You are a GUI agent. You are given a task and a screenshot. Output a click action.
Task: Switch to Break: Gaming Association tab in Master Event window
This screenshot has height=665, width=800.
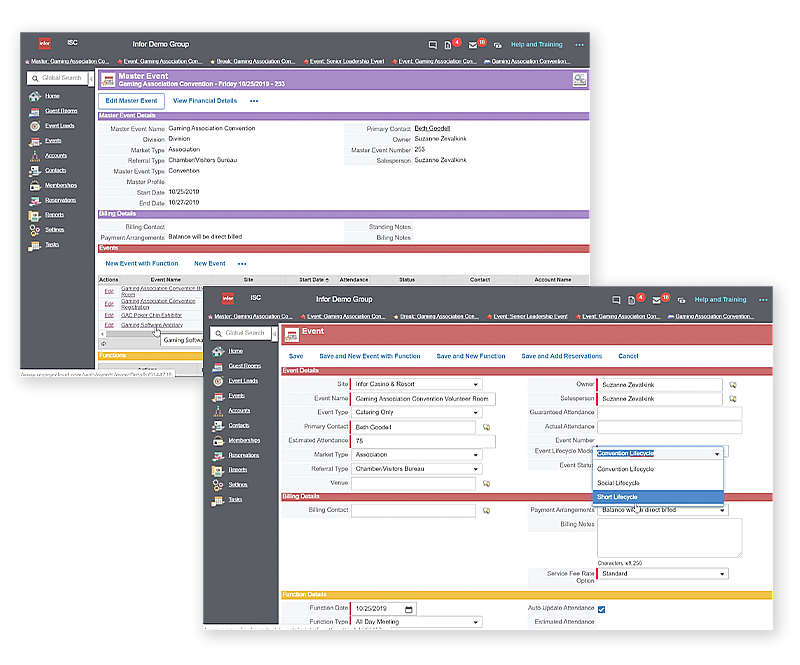[x=253, y=61]
